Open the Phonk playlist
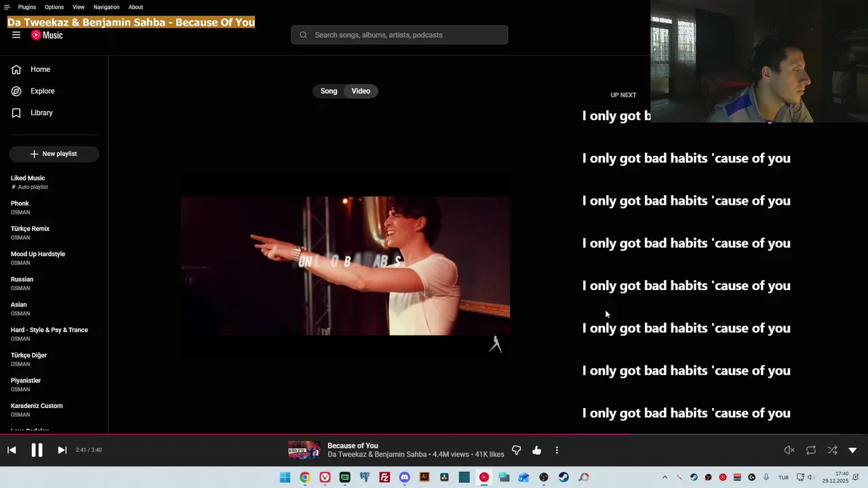Image resolution: width=868 pixels, height=488 pixels. 54,207
